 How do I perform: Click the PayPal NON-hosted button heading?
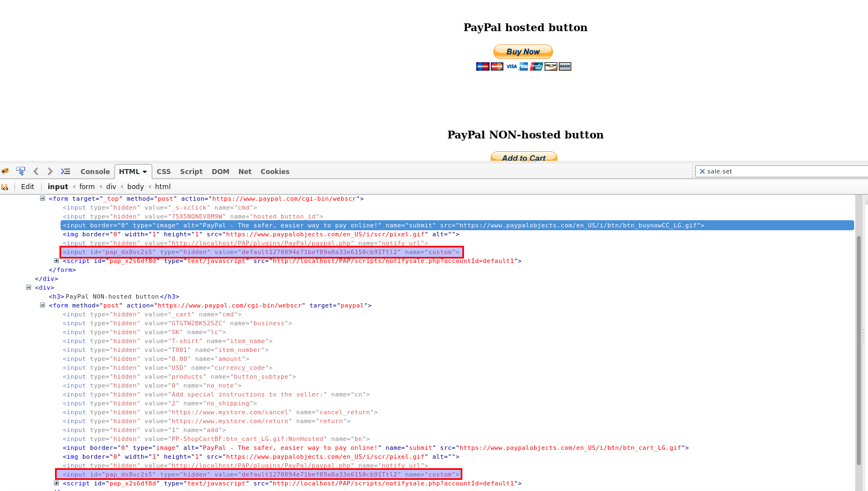tap(526, 135)
